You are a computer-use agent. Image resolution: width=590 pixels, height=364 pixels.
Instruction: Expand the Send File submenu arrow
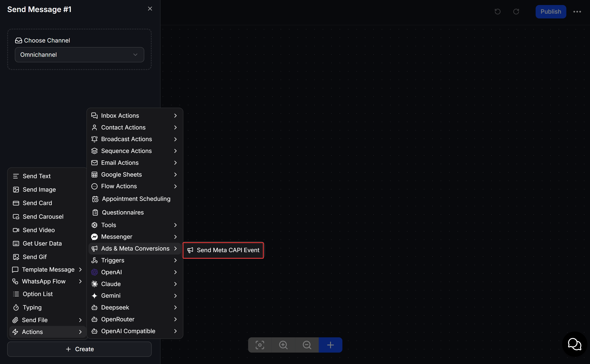(80, 320)
